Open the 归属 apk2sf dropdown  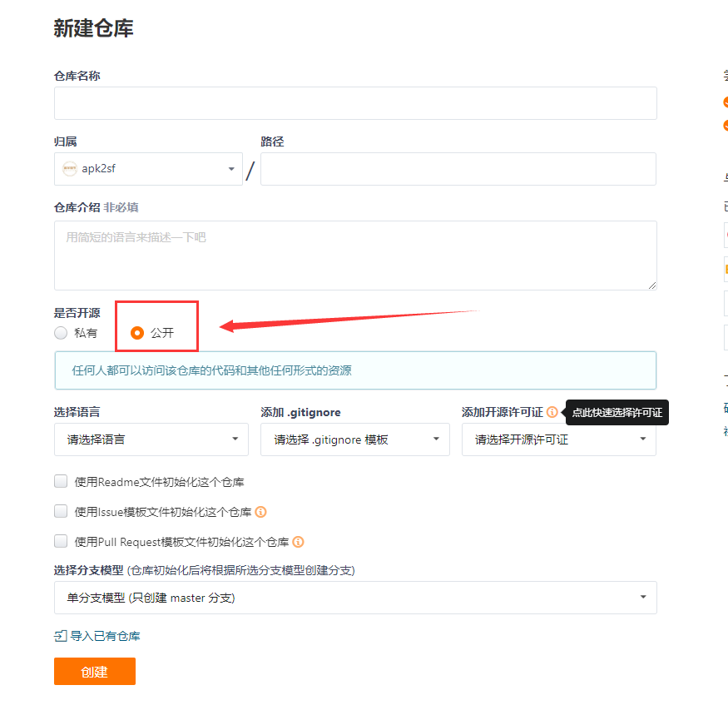(x=149, y=169)
